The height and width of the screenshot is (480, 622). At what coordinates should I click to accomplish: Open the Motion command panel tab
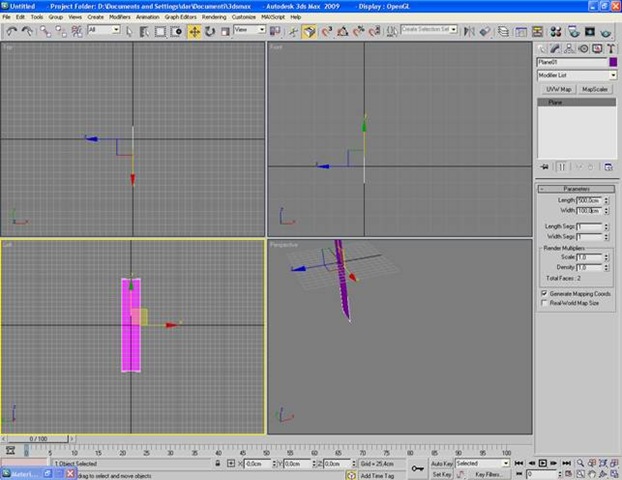pyautogui.click(x=583, y=48)
